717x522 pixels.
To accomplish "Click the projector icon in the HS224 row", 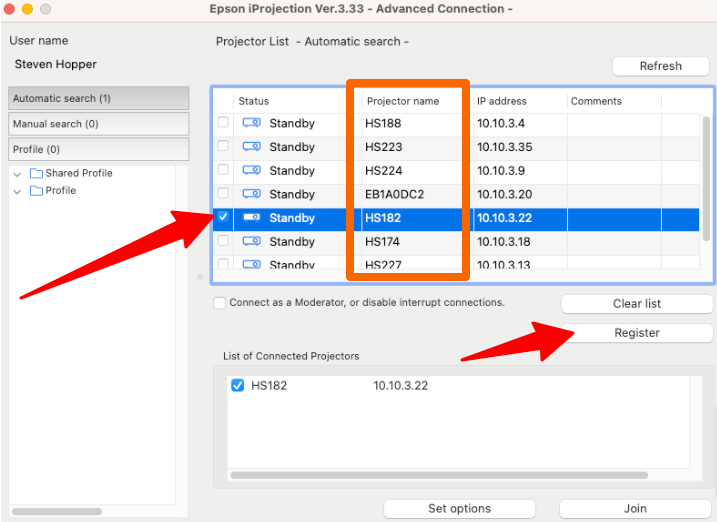I will pos(251,170).
